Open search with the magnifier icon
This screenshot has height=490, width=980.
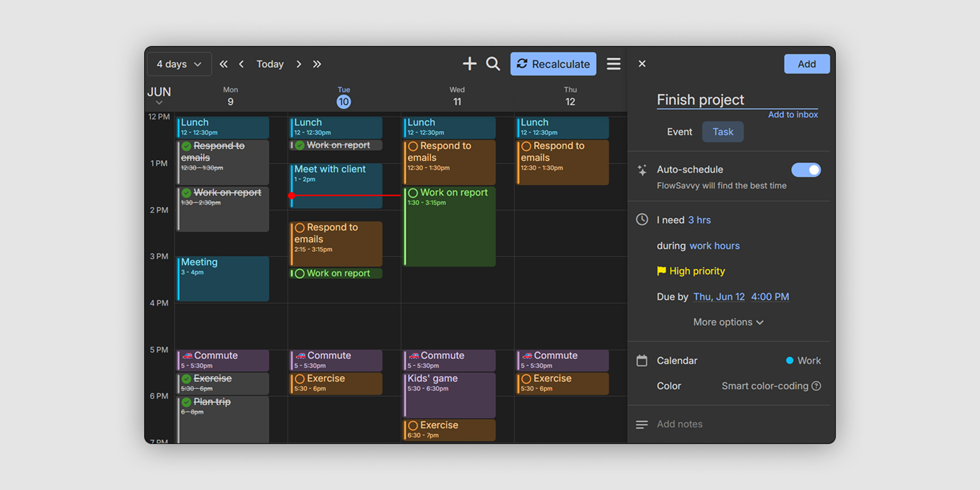coord(493,64)
